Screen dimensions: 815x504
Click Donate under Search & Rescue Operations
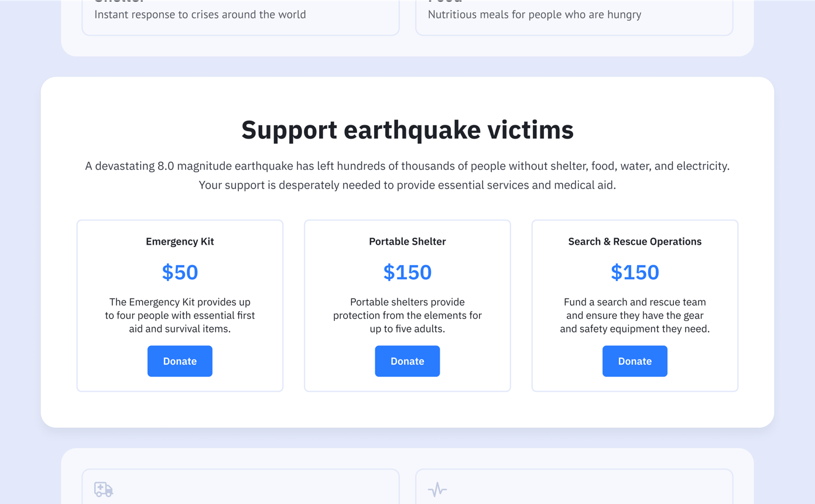click(635, 361)
